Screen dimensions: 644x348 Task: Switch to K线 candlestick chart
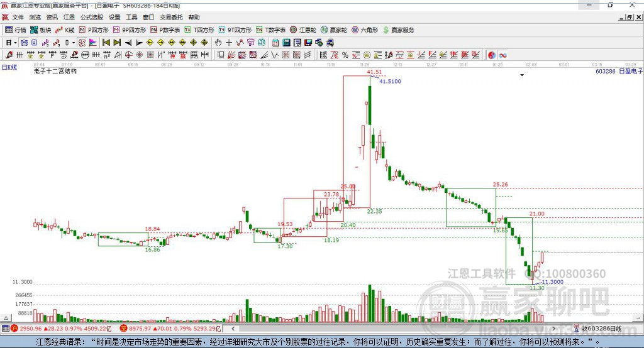(x=65, y=30)
